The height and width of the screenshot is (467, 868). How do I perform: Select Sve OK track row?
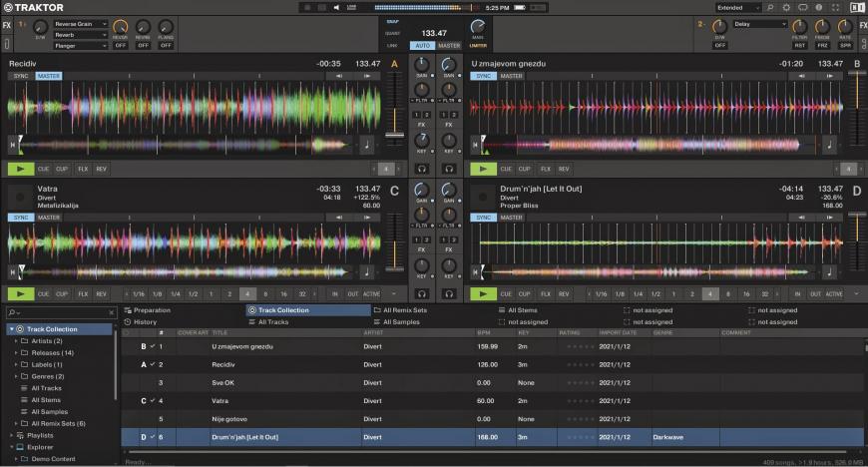[x=493, y=383]
